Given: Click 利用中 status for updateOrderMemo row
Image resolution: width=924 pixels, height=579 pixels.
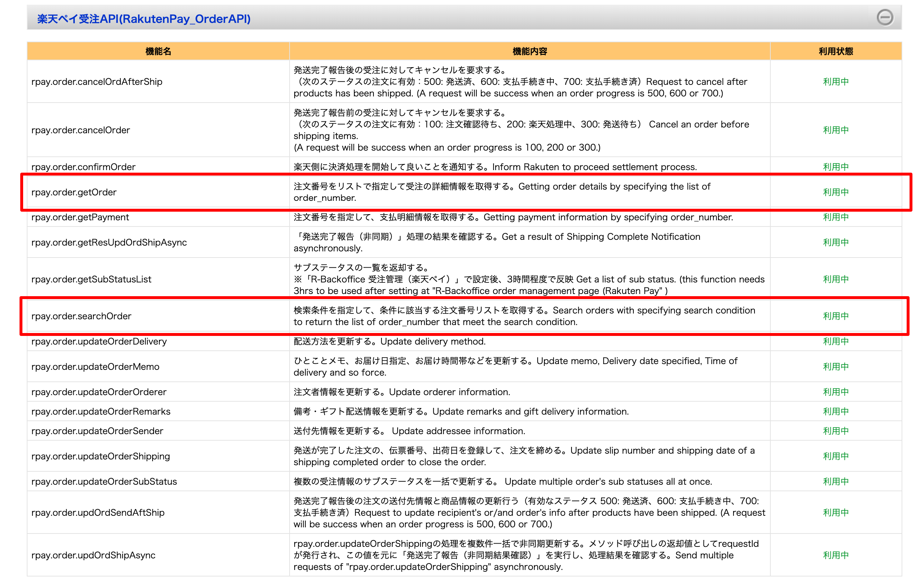Looking at the screenshot, I should (x=835, y=367).
